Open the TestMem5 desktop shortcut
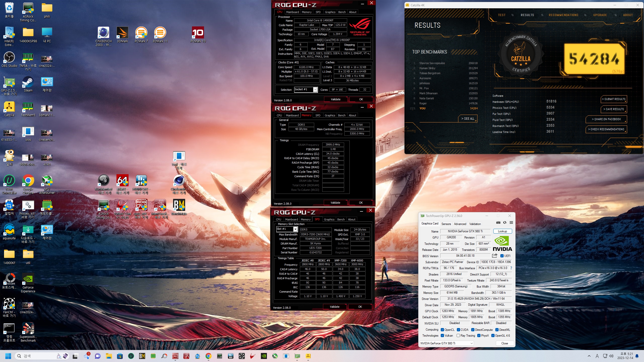This screenshot has width=644, height=362. (28, 109)
